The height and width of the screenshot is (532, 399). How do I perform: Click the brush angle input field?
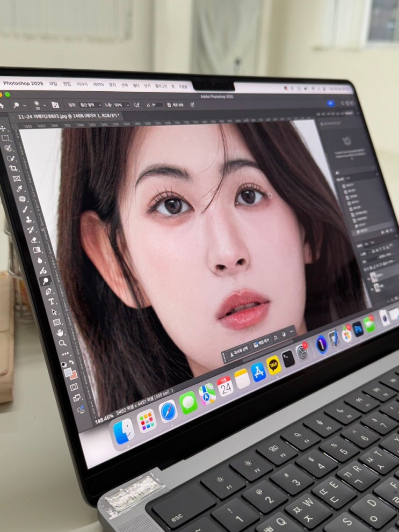157,105
